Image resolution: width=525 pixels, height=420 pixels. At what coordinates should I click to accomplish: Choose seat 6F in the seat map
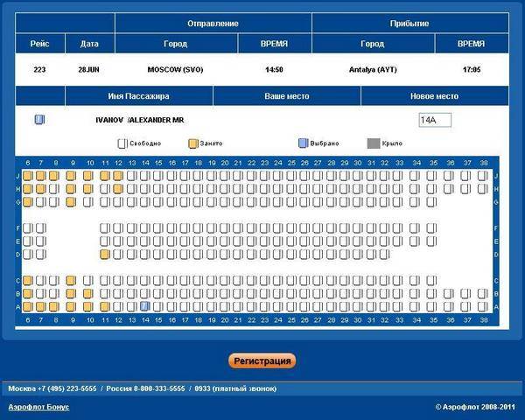point(28,228)
